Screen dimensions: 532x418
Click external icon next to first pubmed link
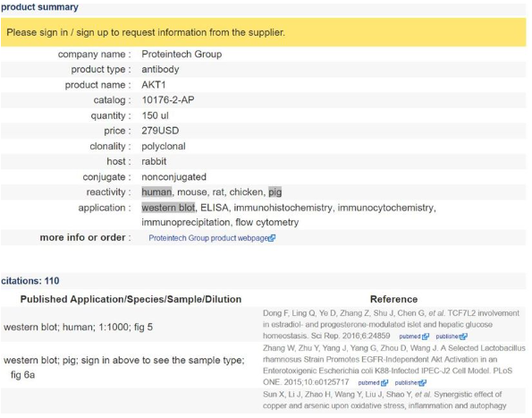pyautogui.click(x=425, y=337)
